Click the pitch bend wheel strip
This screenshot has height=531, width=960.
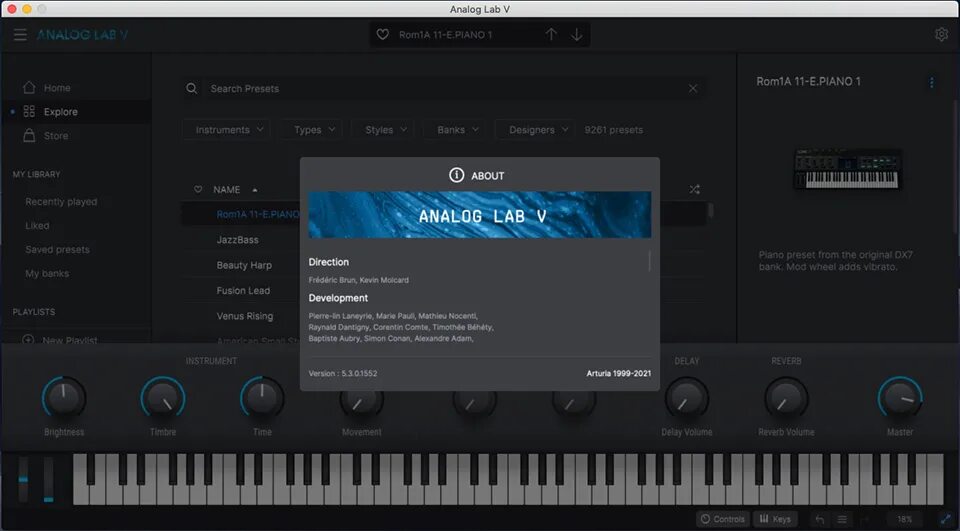23,479
